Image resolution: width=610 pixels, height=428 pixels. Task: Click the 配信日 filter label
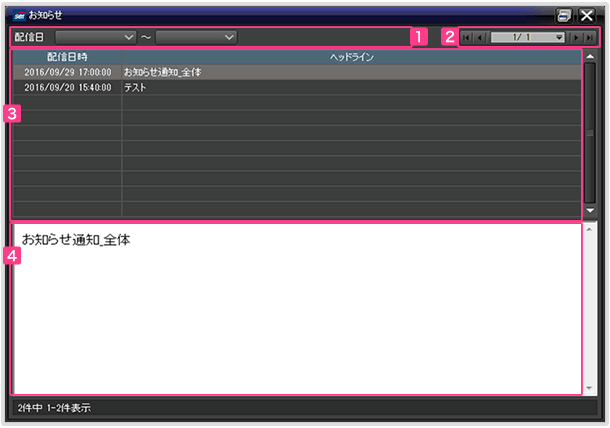[x=29, y=37]
